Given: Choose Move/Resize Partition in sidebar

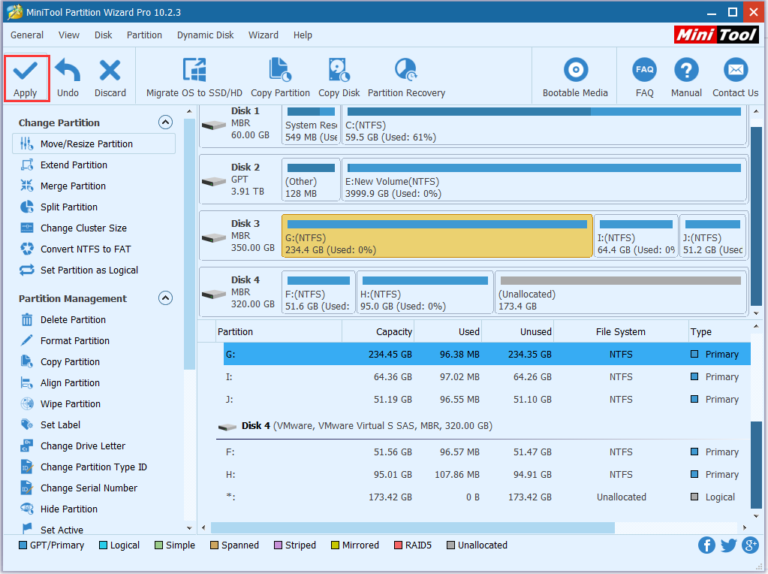Looking at the screenshot, I should point(94,144).
